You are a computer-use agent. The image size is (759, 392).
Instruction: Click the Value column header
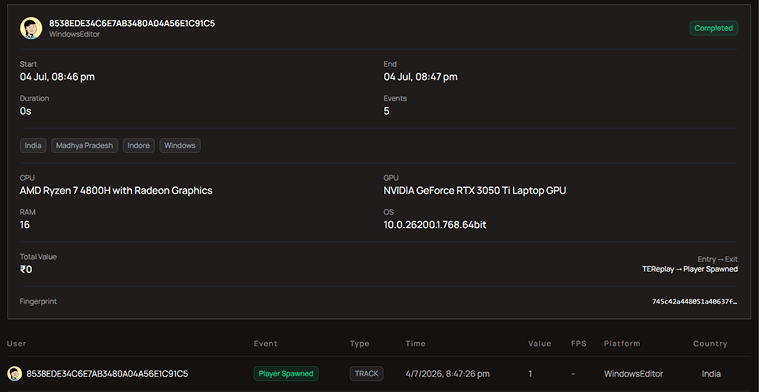tap(540, 344)
